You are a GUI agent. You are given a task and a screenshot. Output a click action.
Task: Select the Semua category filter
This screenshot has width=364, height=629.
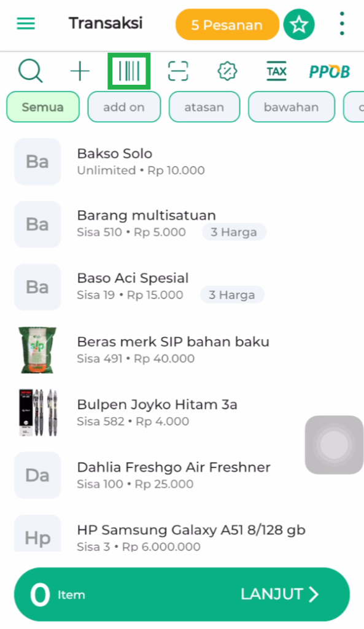[x=42, y=106]
